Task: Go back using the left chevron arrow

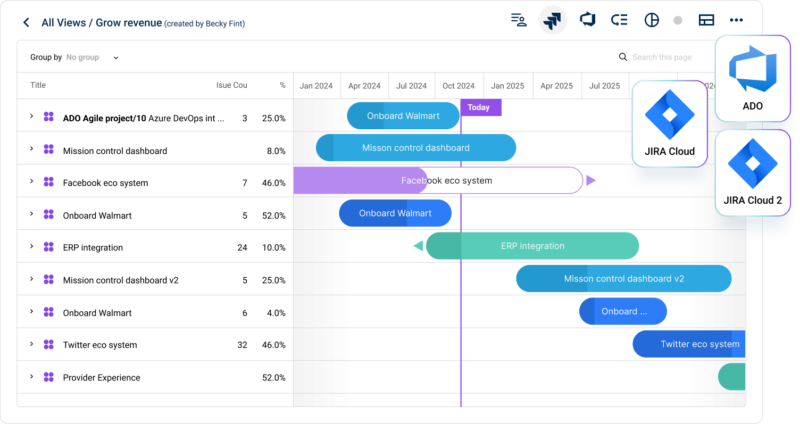Action: pos(26,22)
